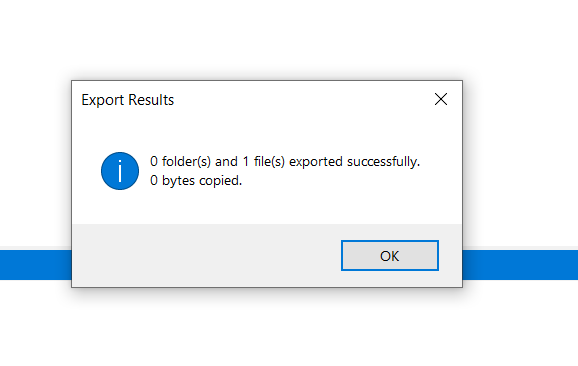The height and width of the screenshot is (366, 578).
Task: Click the blue information icon
Action: [120, 171]
